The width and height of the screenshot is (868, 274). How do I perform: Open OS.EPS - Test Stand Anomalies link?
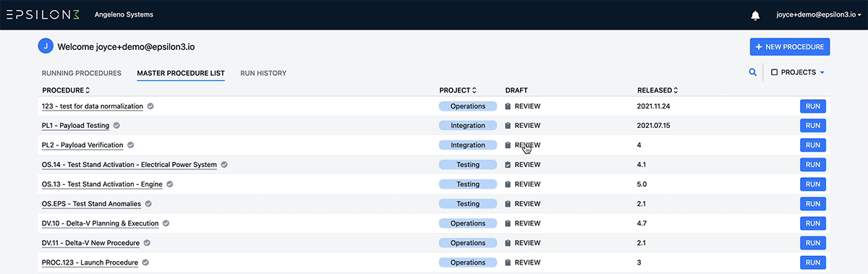[92, 204]
